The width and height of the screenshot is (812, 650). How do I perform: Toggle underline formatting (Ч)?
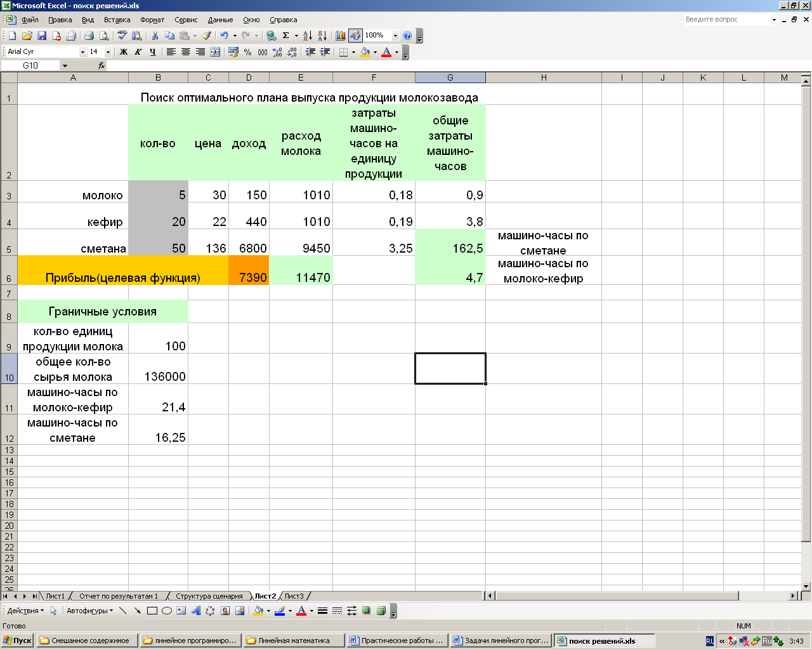(153, 52)
